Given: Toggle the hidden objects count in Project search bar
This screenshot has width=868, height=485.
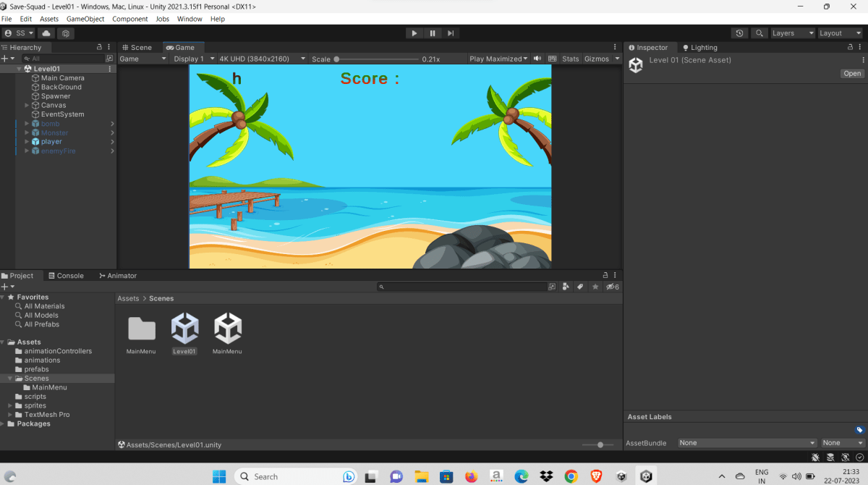Looking at the screenshot, I should click(x=611, y=287).
